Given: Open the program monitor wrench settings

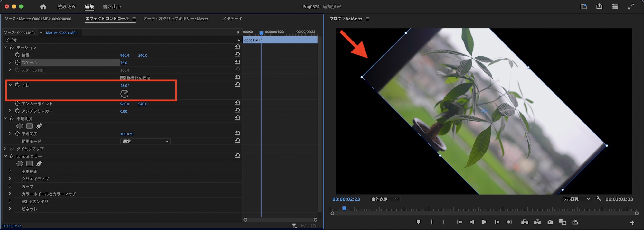Looking at the screenshot, I should pos(599,199).
